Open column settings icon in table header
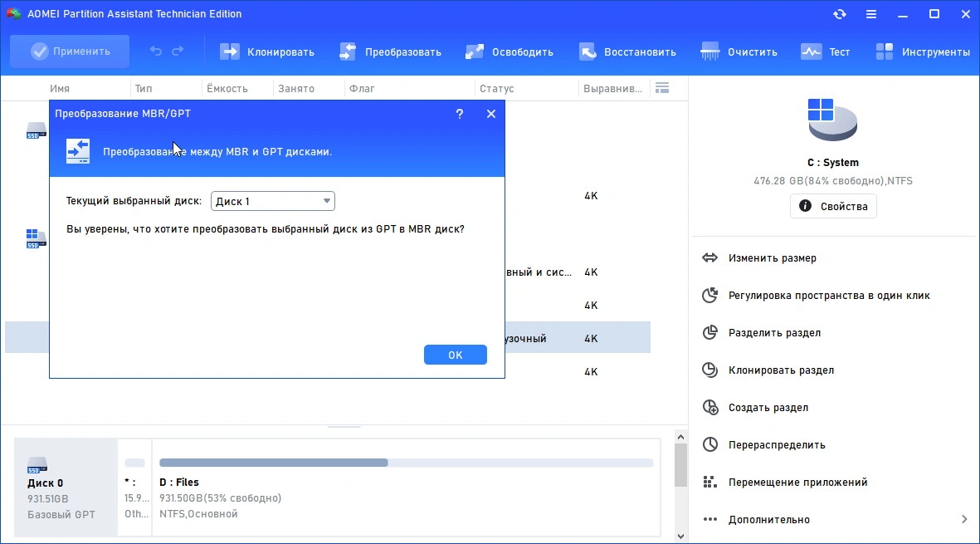Screen dimensions: 980x544 pyautogui.click(x=662, y=88)
